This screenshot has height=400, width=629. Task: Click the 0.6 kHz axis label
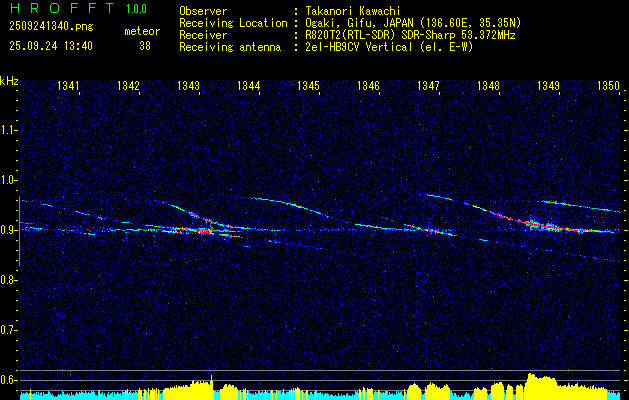(8, 380)
